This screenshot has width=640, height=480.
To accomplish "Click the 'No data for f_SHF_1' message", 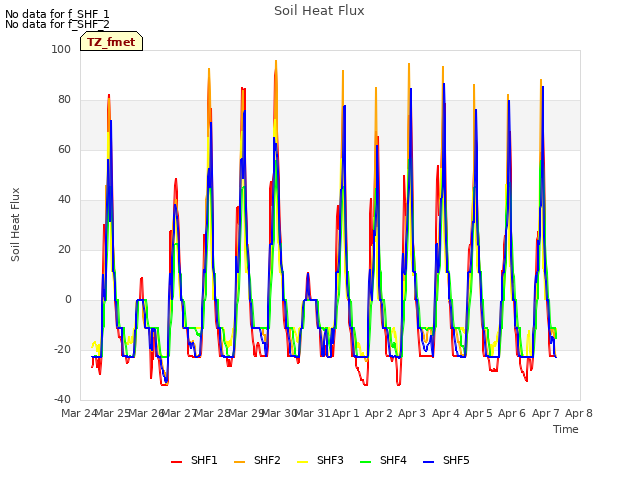I will tap(57, 14).
